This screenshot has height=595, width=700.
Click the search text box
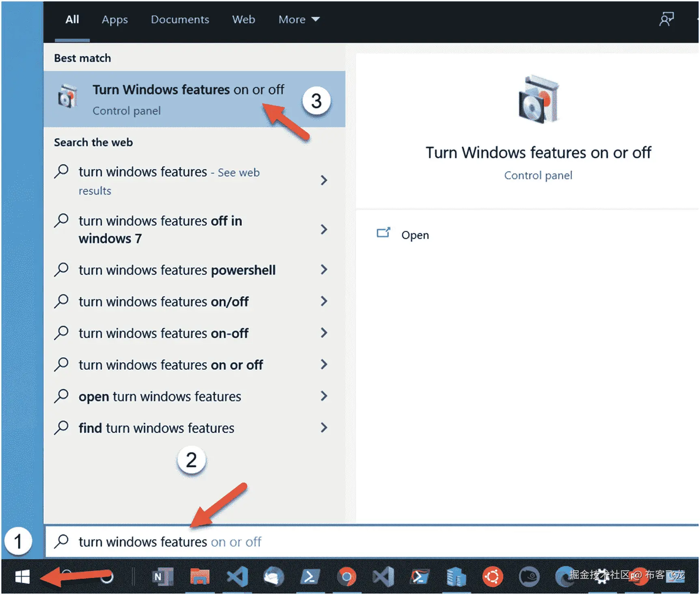point(372,542)
